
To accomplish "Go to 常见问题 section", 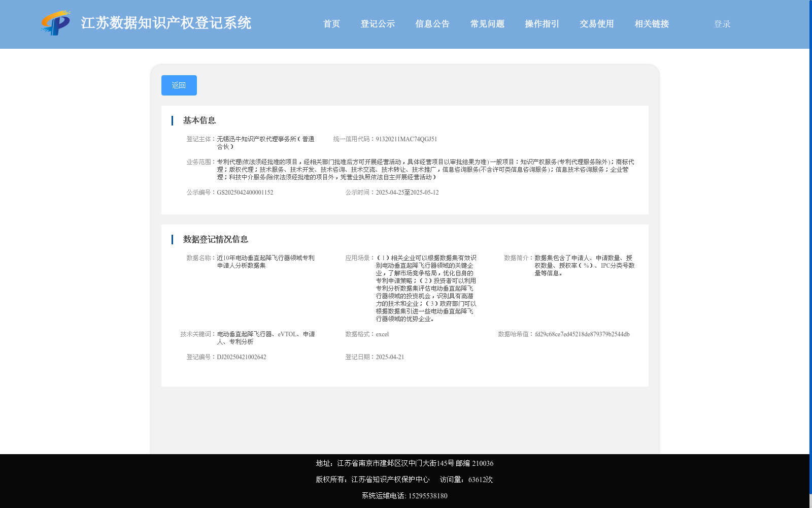I will click(x=487, y=24).
